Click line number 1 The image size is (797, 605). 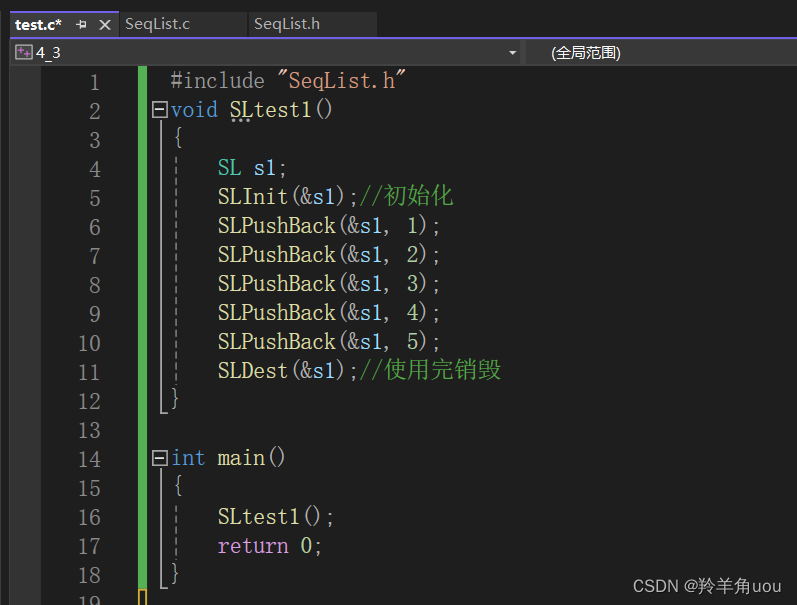tap(95, 82)
